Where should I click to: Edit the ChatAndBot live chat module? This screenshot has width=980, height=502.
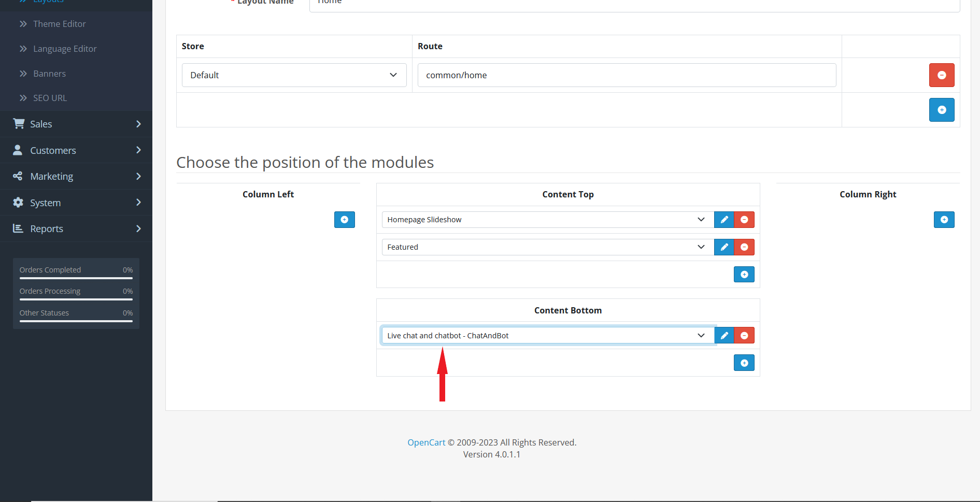[724, 336]
